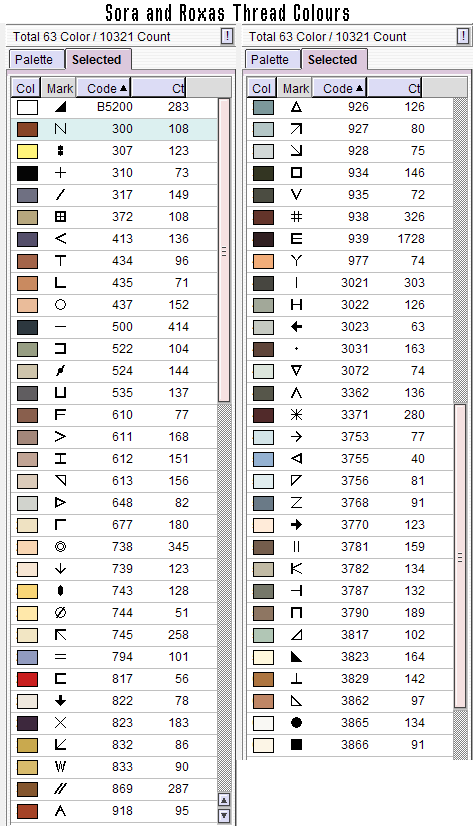Click the right panel vertical scrollbar thumb
This screenshot has height=826, width=474.
(460, 557)
